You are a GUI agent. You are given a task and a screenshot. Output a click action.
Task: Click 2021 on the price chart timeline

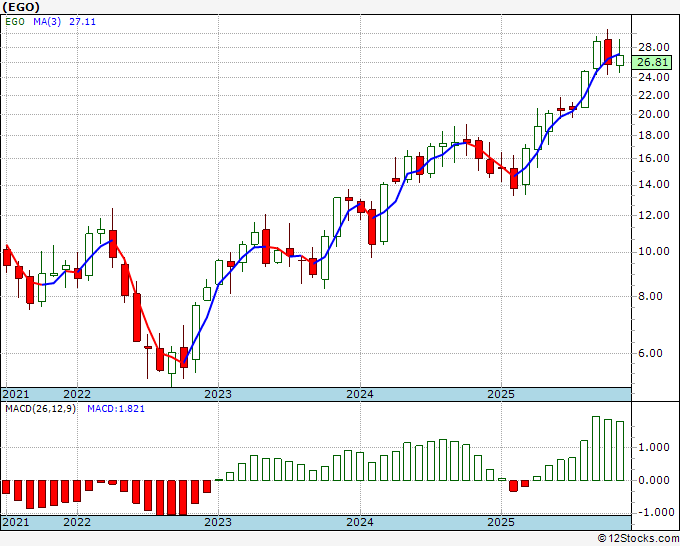[16, 394]
